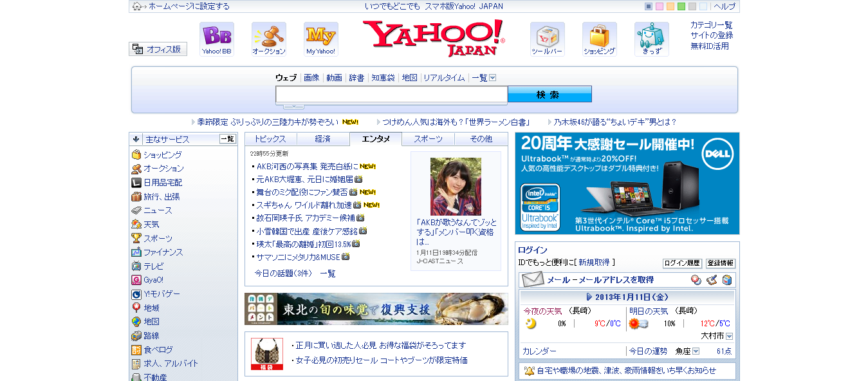Click the 東北の旬の味覚で復興支援 banner

376,309
